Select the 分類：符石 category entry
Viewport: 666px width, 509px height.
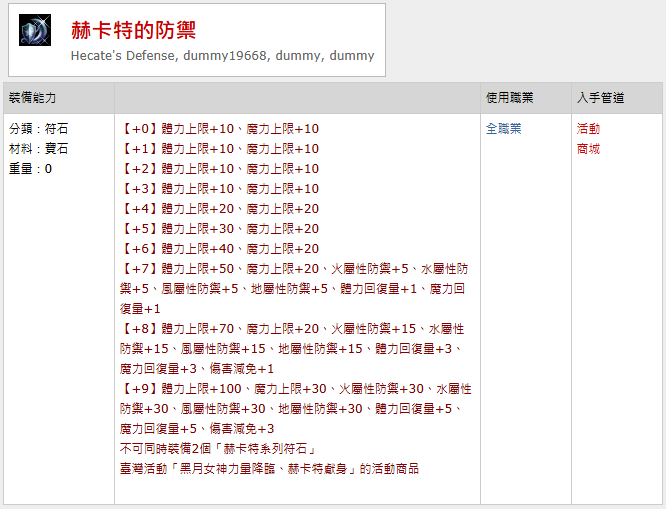(39, 129)
